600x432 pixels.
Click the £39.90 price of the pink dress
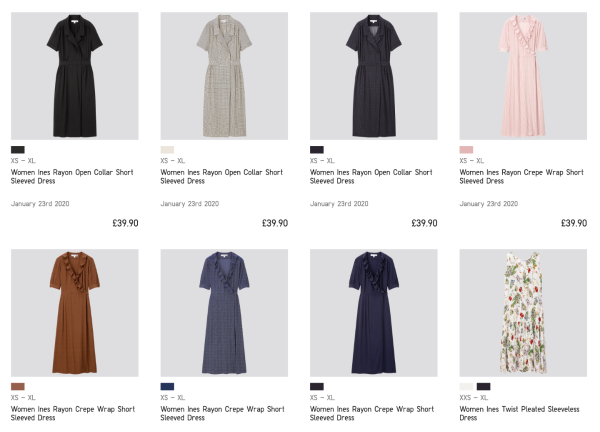[573, 223]
